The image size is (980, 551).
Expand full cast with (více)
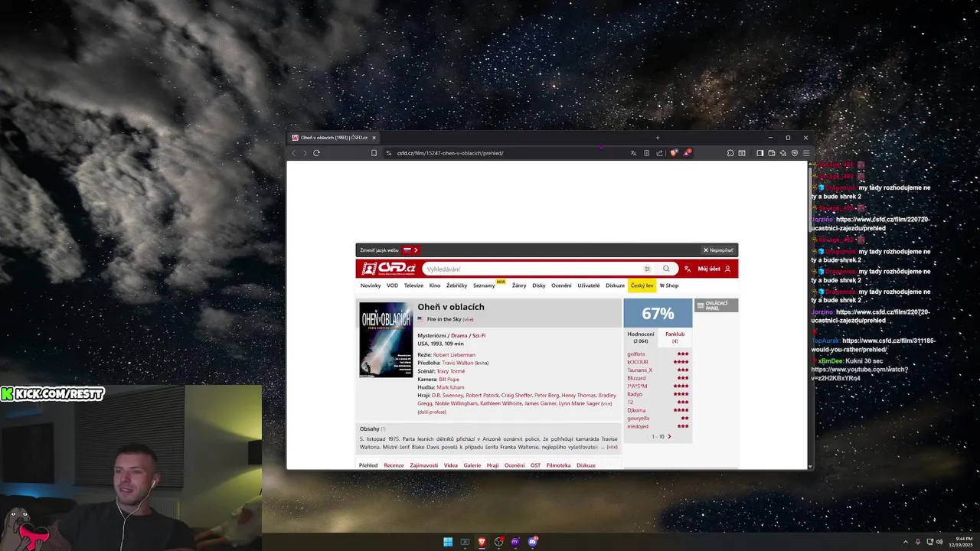[606, 403]
